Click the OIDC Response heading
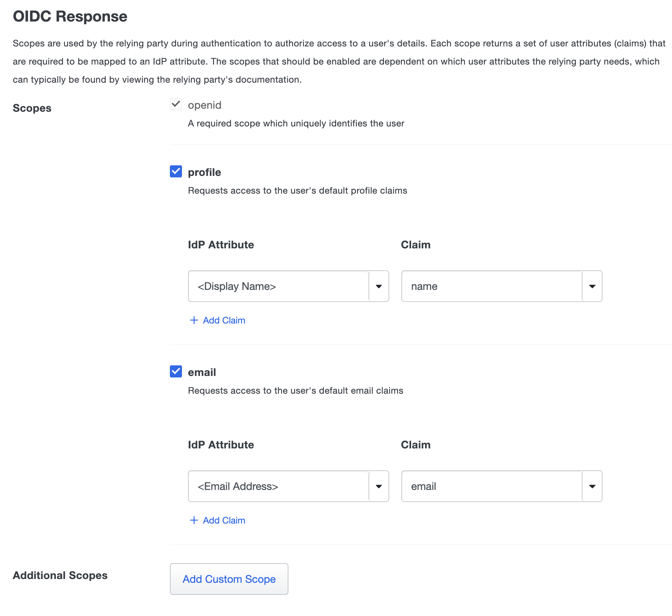672x616 pixels. coord(70,16)
